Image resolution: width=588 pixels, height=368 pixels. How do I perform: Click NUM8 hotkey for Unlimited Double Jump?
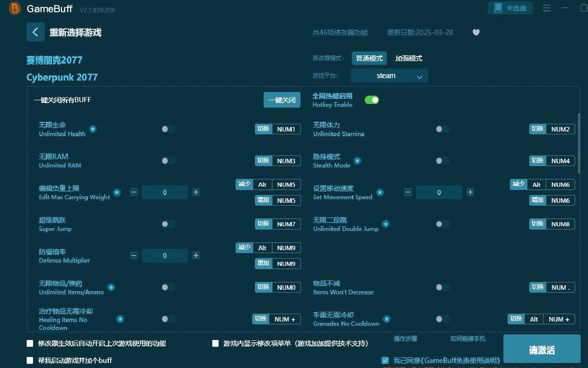tap(560, 224)
